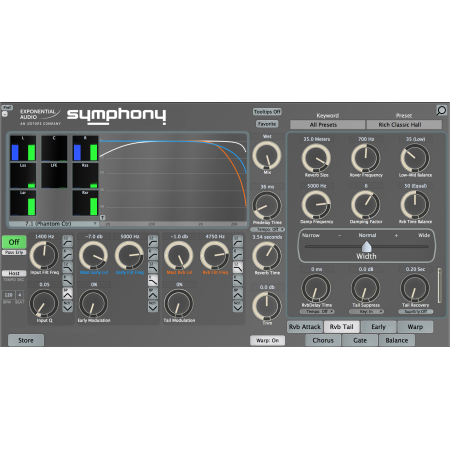
Task: Open the Rich Classic Hall preset dropdown
Action: point(404,125)
